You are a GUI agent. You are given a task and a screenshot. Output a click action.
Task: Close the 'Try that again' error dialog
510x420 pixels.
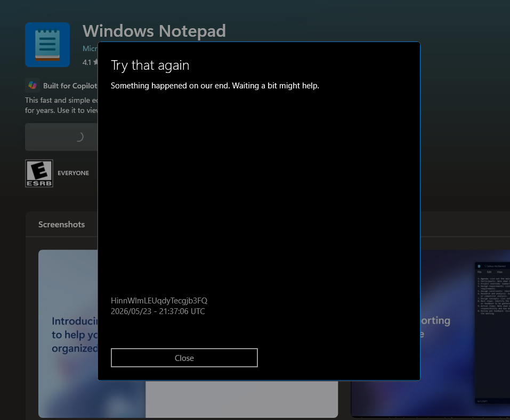184,358
